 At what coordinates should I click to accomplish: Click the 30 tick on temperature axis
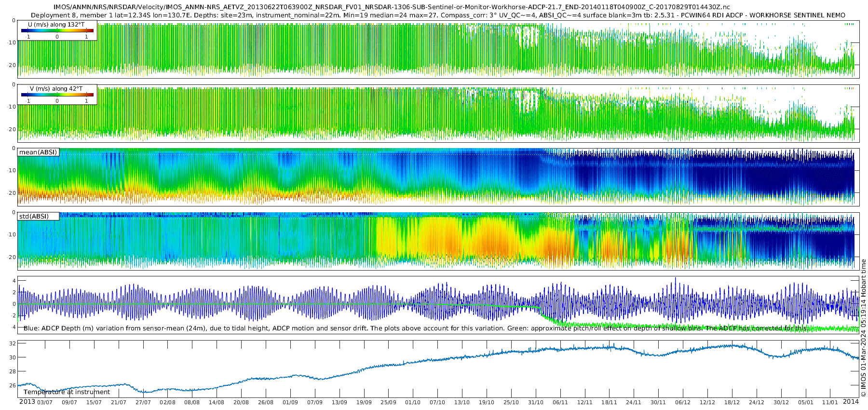point(13,357)
